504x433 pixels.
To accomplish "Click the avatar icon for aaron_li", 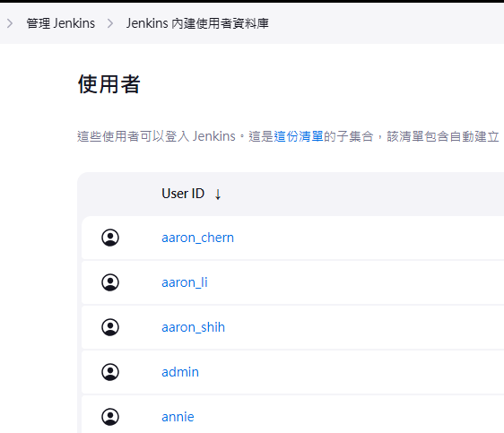I will (110, 282).
